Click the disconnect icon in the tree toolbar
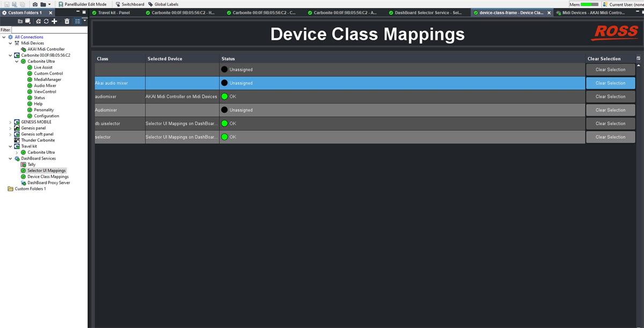This screenshot has height=328, width=644. (x=38, y=21)
